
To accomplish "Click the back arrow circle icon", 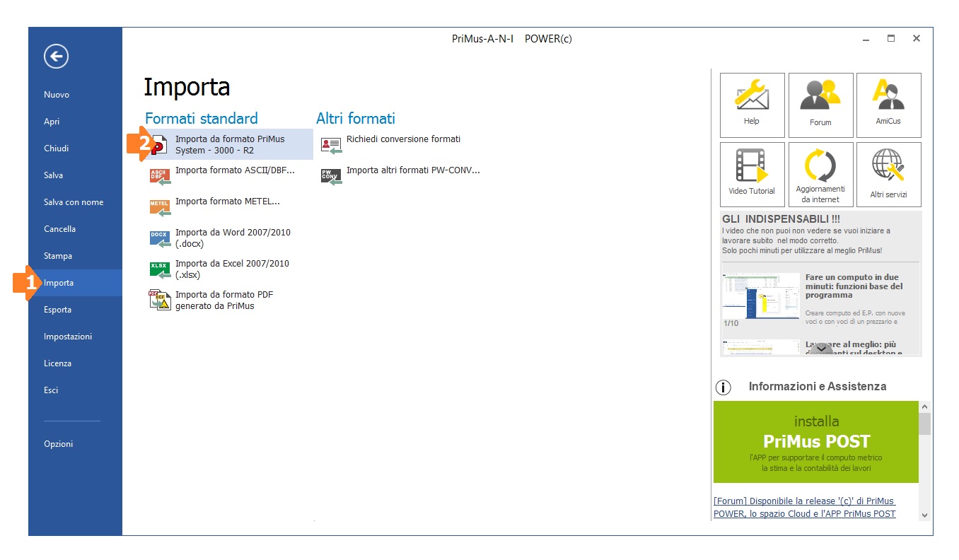I will pyautogui.click(x=56, y=56).
